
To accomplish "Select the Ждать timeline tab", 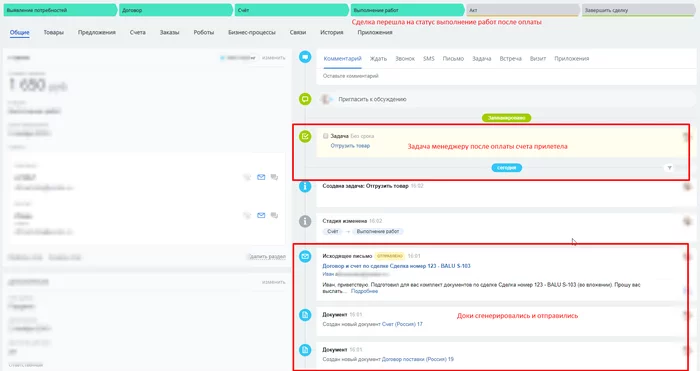I will click(378, 58).
